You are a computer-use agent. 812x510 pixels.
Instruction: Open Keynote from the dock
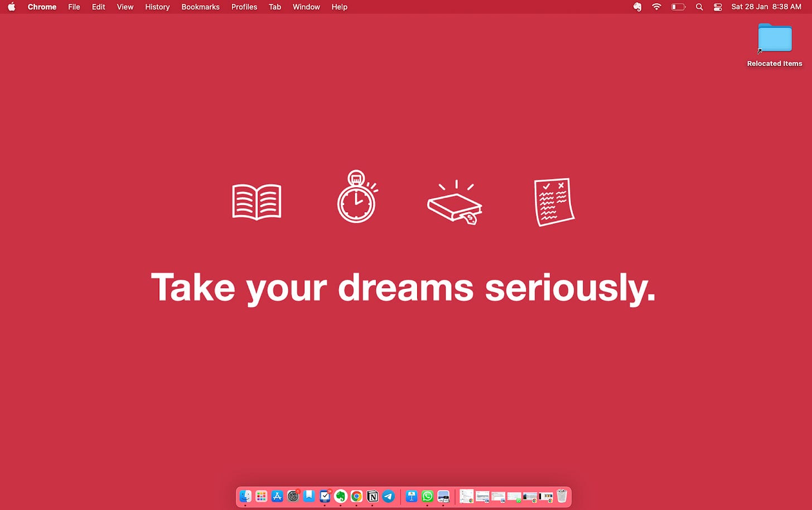pyautogui.click(x=412, y=496)
